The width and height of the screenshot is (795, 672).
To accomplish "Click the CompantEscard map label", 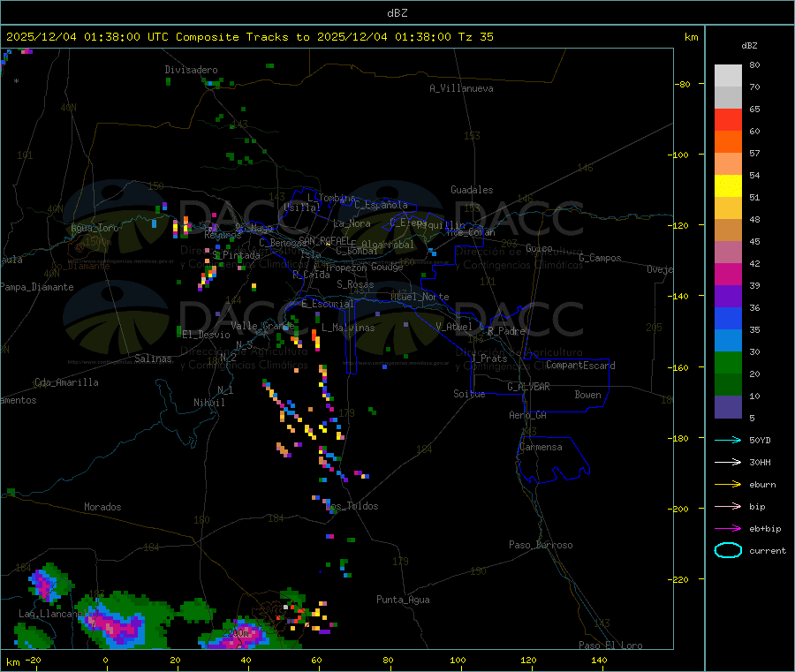I will 580,366.
